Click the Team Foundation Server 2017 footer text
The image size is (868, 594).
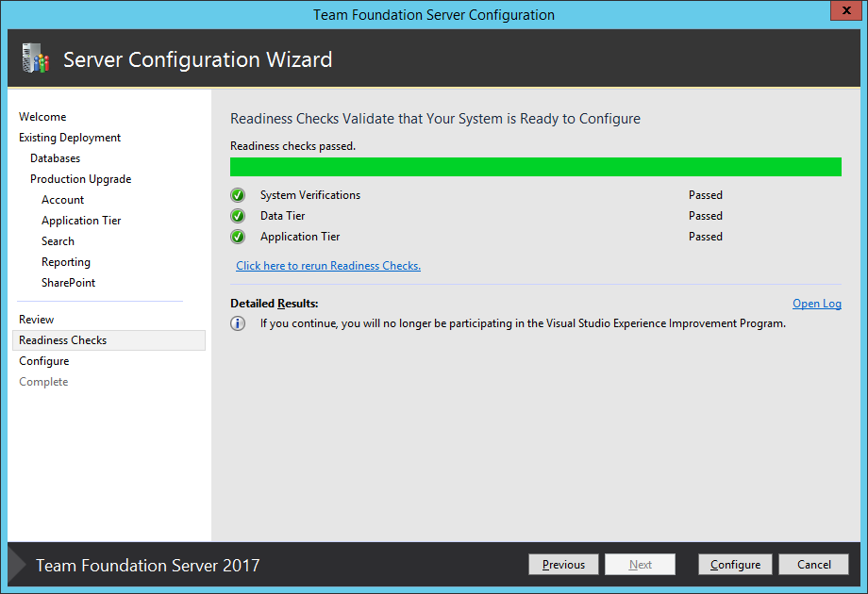[148, 565]
